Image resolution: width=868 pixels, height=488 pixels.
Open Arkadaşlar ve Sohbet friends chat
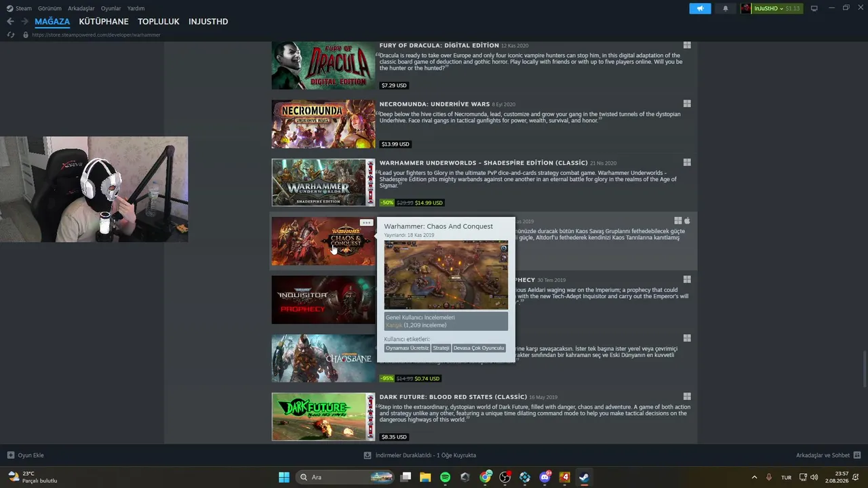pyautogui.click(x=828, y=455)
